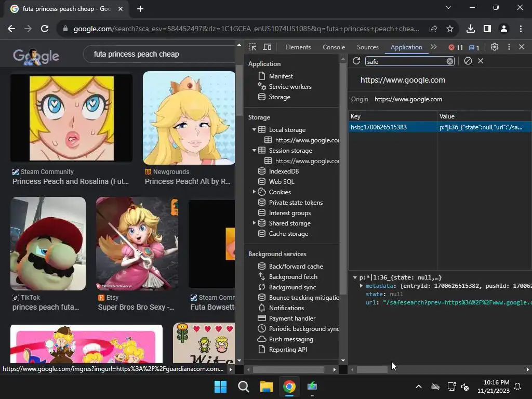Screen dimensions: 532x399
Task: Expand the Cookies tree node
Action: pyautogui.click(x=254, y=192)
